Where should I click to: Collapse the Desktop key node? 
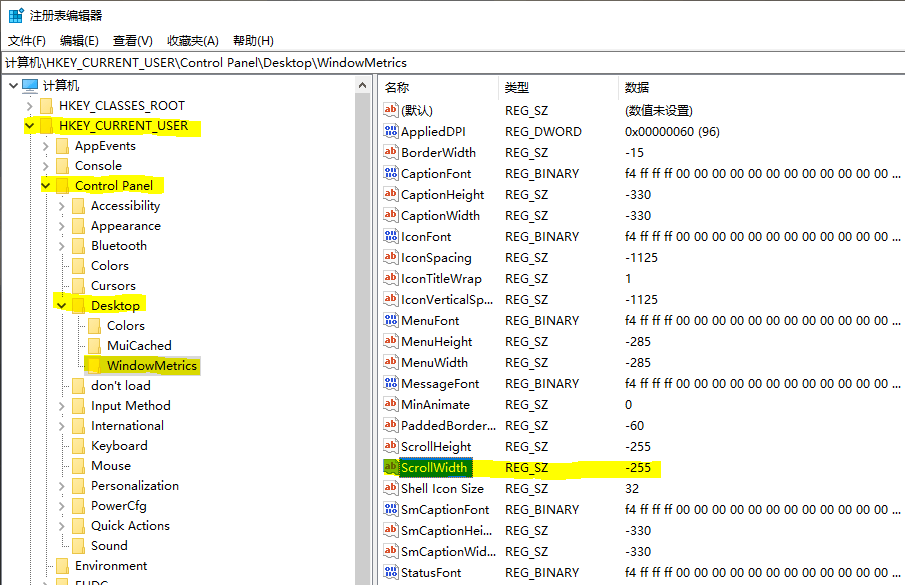(62, 306)
